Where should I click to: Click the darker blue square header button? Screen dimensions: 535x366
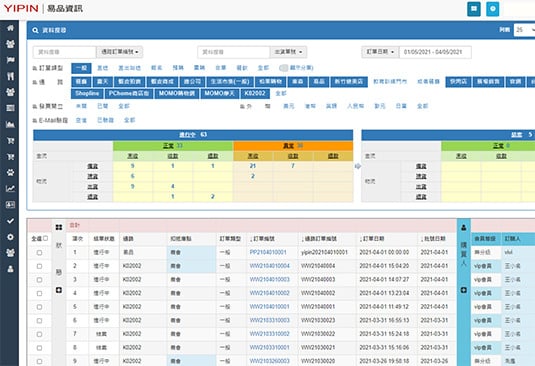click(474, 9)
